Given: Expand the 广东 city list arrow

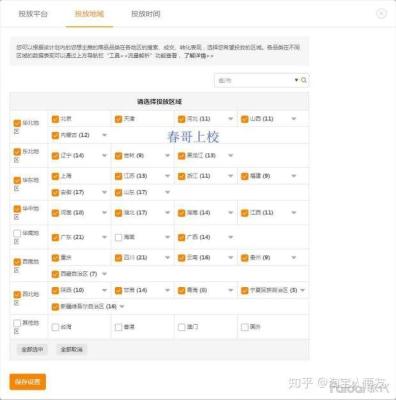Looking at the screenshot, I should [x=104, y=237].
